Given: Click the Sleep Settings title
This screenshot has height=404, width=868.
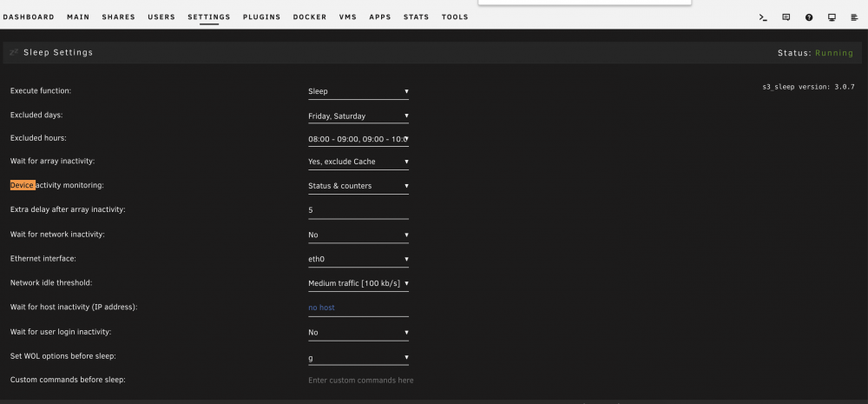Looking at the screenshot, I should tap(58, 53).
